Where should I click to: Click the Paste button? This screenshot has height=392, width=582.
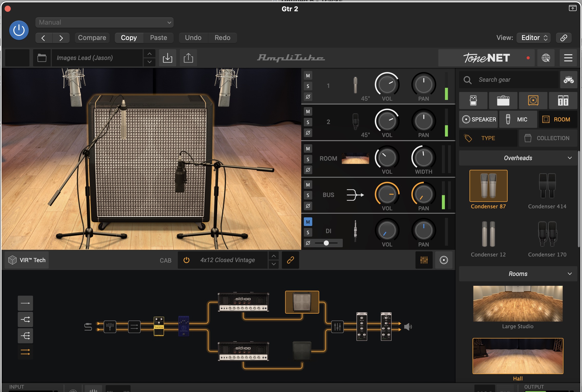point(159,38)
